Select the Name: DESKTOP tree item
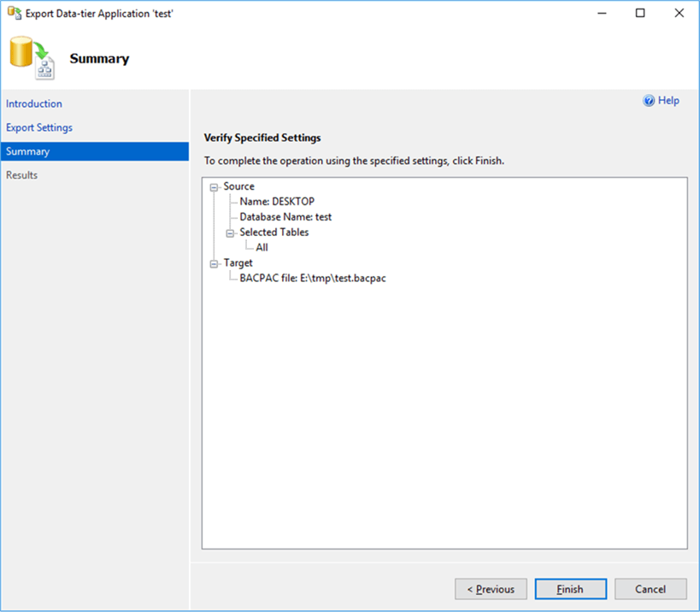The image size is (700, 612). pyautogui.click(x=277, y=202)
